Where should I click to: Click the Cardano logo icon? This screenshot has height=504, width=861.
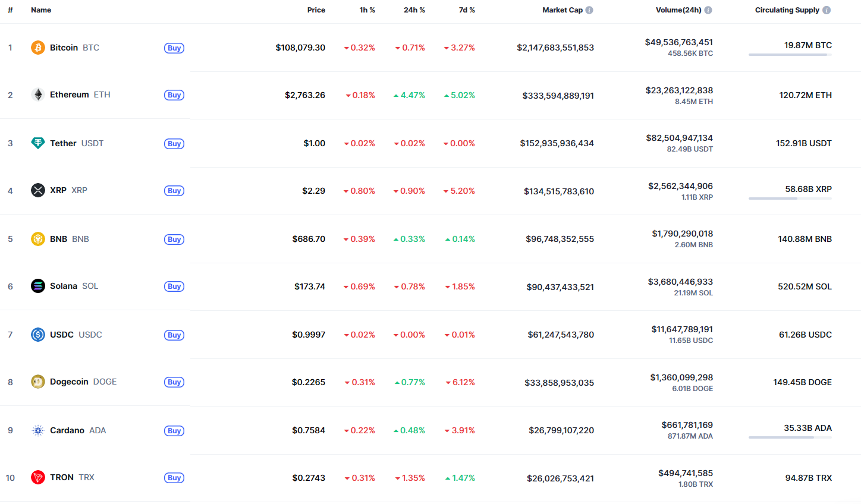38,430
